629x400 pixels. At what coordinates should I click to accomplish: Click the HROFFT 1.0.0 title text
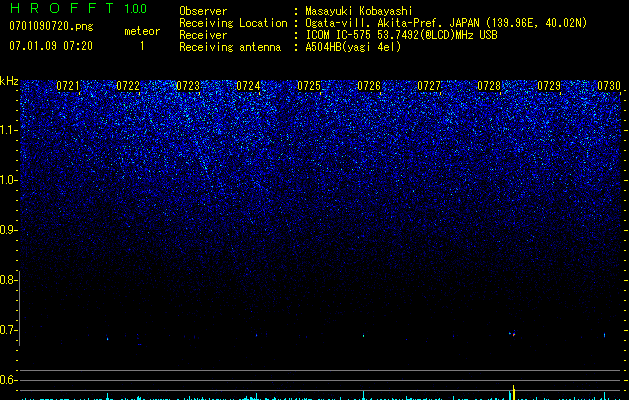[79, 8]
